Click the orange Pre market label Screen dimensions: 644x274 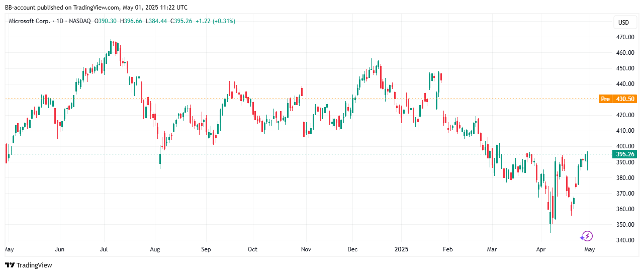pyautogui.click(x=606, y=99)
